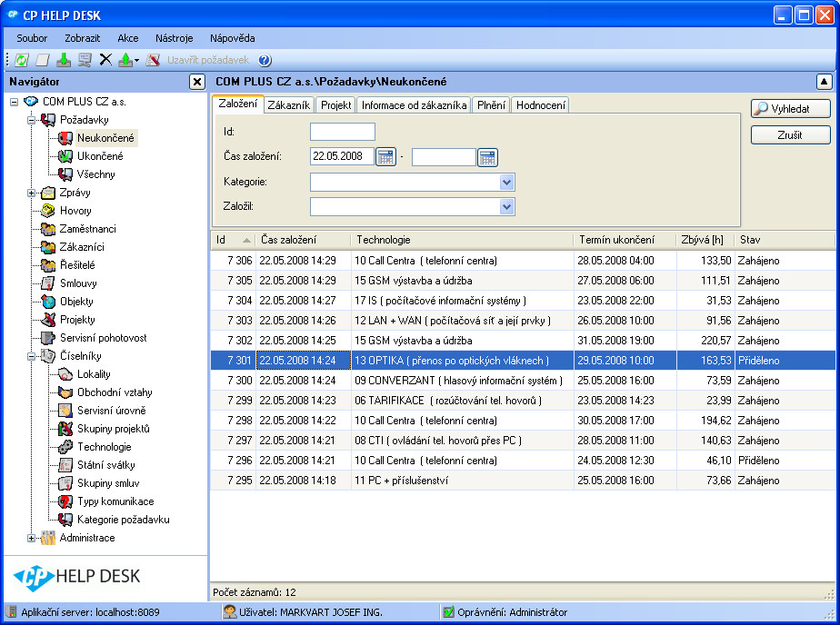The width and height of the screenshot is (840, 625).
Task: Click the Lokality icon in navigator
Action: click(65, 374)
